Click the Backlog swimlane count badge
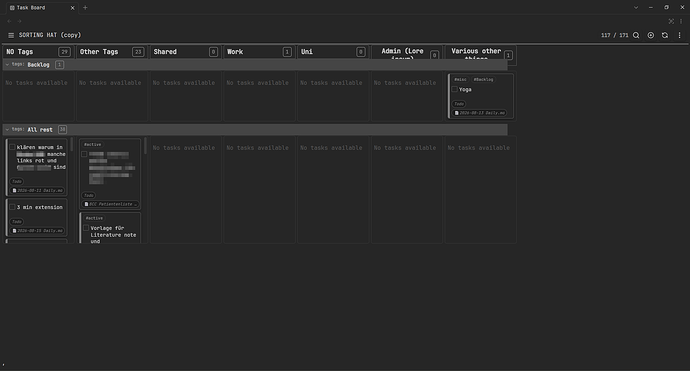 click(x=59, y=65)
